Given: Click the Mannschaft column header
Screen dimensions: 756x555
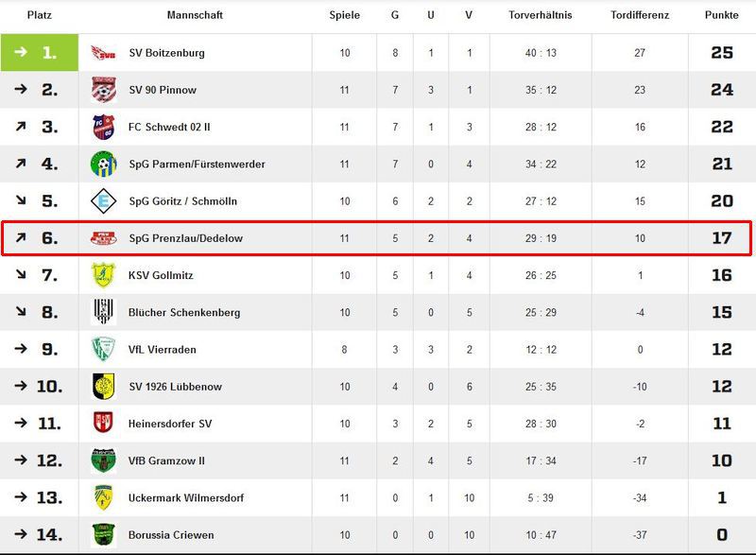Looking at the screenshot, I should (x=195, y=15).
